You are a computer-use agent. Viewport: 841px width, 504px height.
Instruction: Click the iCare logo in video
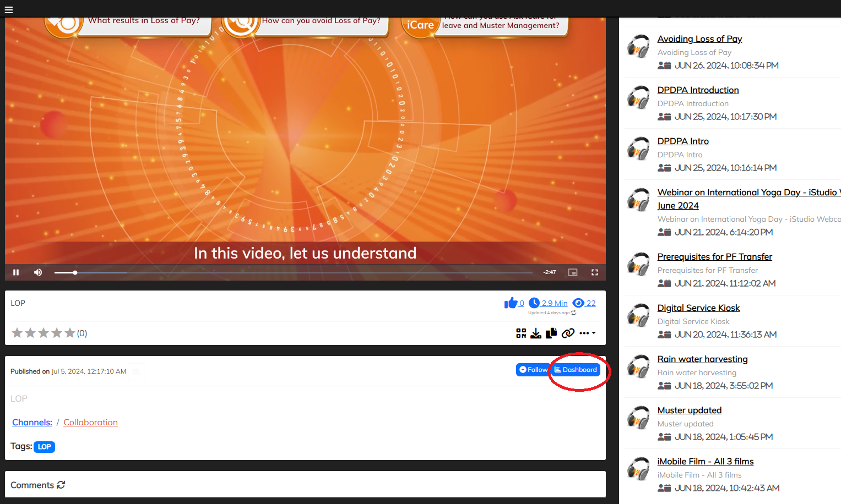coord(420,25)
